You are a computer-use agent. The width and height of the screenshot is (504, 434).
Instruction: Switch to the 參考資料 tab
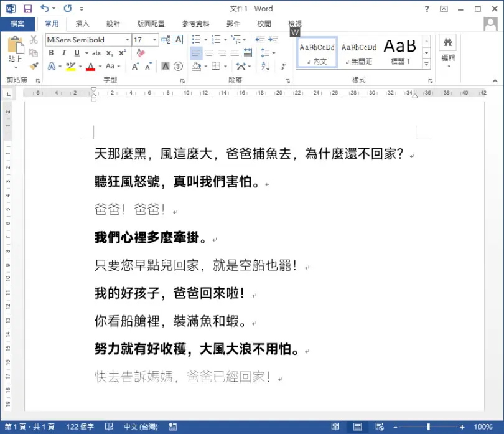(195, 24)
